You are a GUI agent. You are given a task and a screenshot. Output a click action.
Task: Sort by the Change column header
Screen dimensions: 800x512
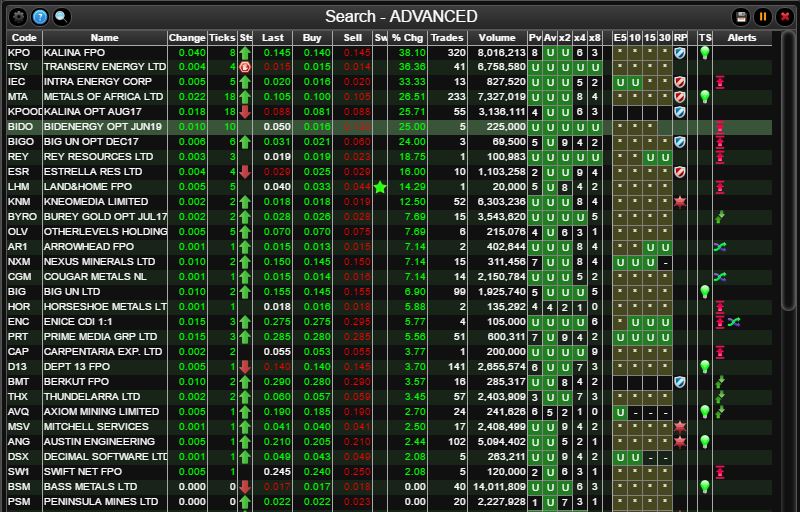[187, 38]
